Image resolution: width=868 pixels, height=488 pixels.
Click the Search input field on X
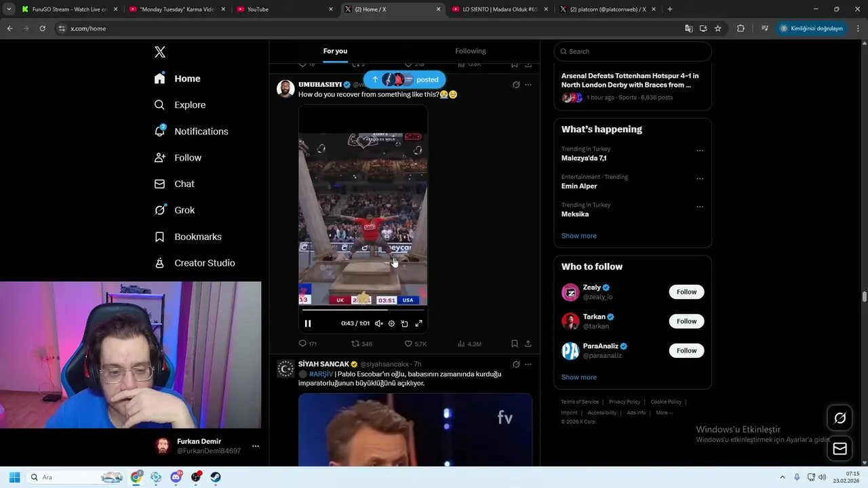tap(633, 52)
